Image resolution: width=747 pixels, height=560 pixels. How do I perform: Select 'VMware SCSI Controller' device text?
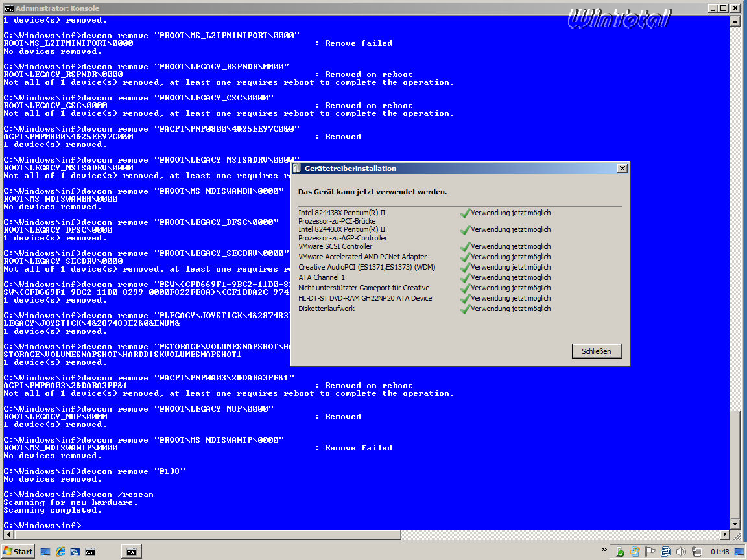click(335, 247)
